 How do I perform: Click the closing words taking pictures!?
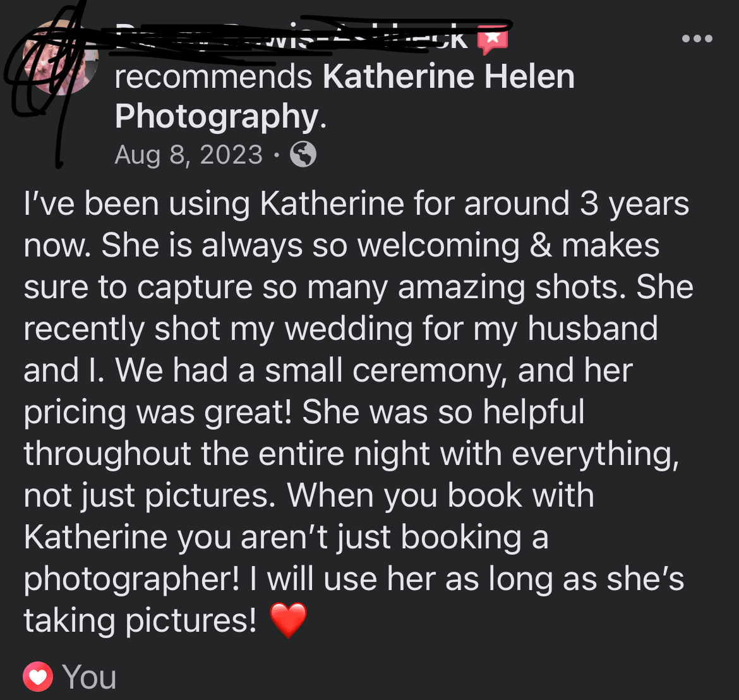click(140, 621)
